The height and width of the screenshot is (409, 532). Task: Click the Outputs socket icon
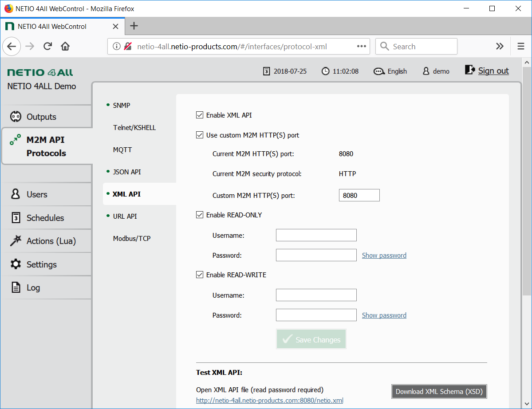(x=16, y=116)
